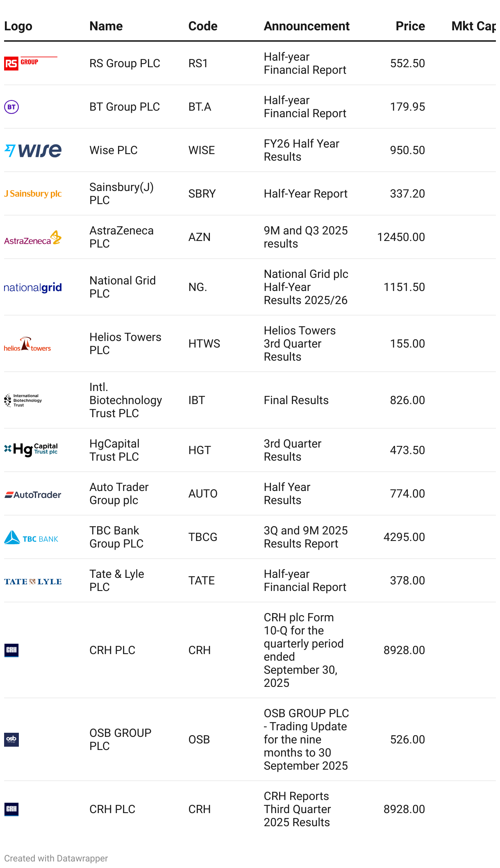Click the TBC Bank logo
500x868 pixels.
point(31,538)
